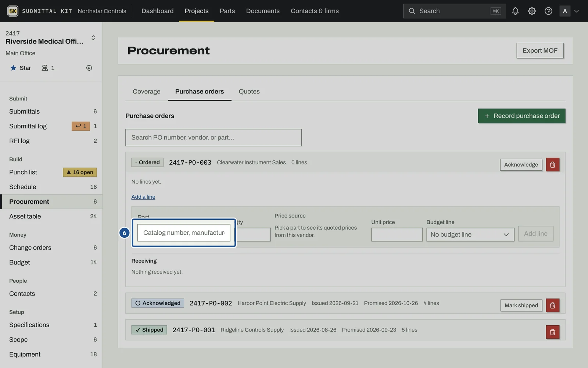The height and width of the screenshot is (368, 588).
Task: Open the Budget line dropdown
Action: coord(470,235)
